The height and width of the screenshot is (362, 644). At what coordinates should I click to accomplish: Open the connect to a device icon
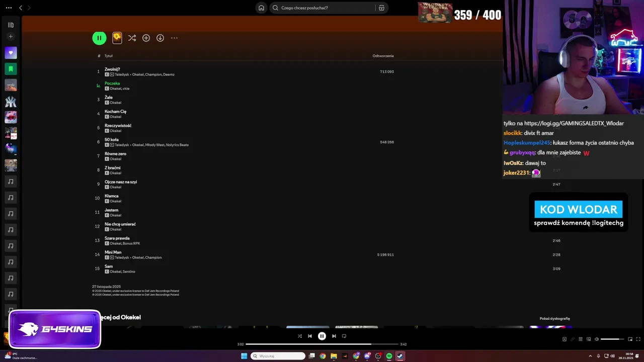tap(589, 339)
